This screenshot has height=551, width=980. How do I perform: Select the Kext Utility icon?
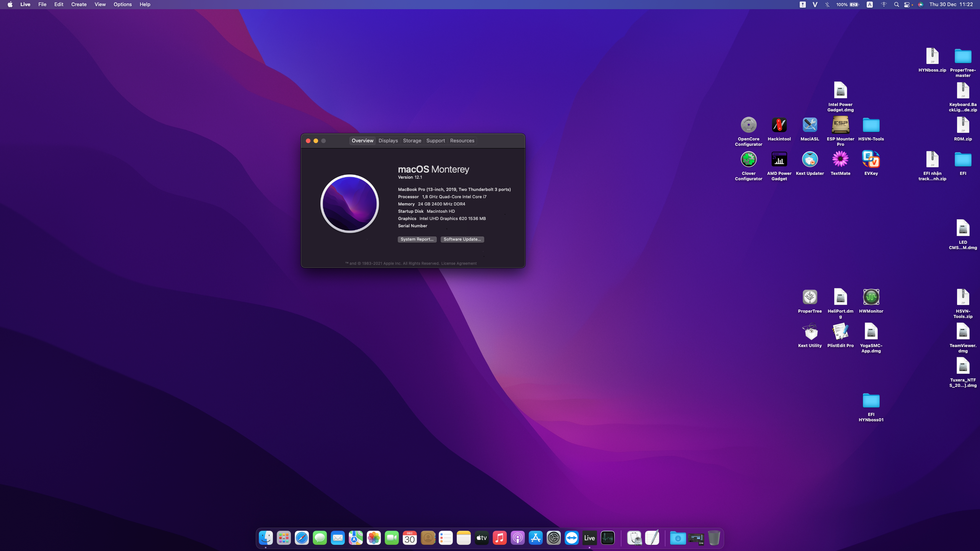click(x=810, y=332)
